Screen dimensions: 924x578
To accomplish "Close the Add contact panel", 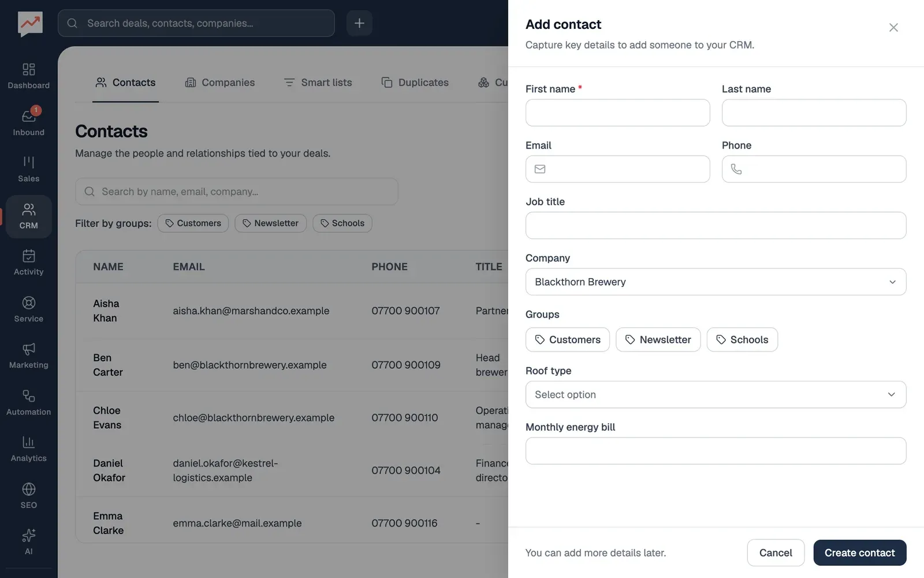I will tap(893, 27).
